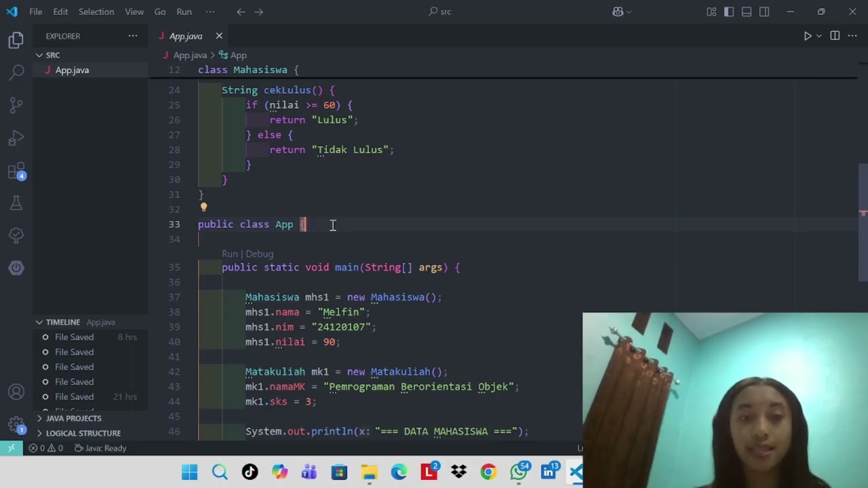The height and width of the screenshot is (488, 868).
Task: Open the Selection menu
Action: click(96, 12)
